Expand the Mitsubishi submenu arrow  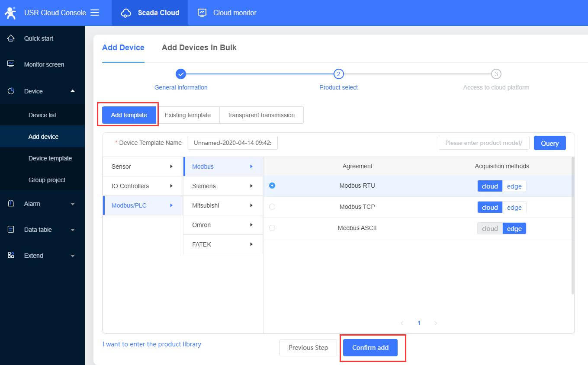pyautogui.click(x=251, y=205)
